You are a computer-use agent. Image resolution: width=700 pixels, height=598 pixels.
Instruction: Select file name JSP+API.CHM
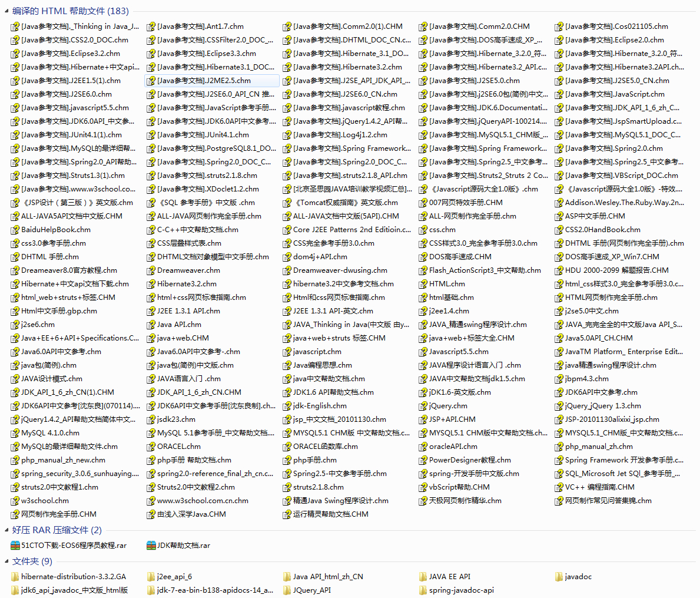[452, 419]
